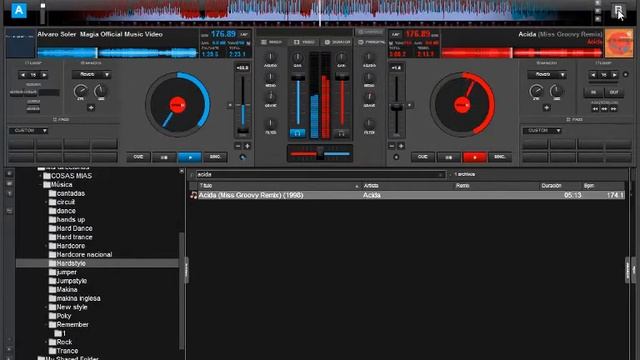Viewport: 640px width, 360px height.
Task: Sync the left deck tempo
Action: click(215, 157)
